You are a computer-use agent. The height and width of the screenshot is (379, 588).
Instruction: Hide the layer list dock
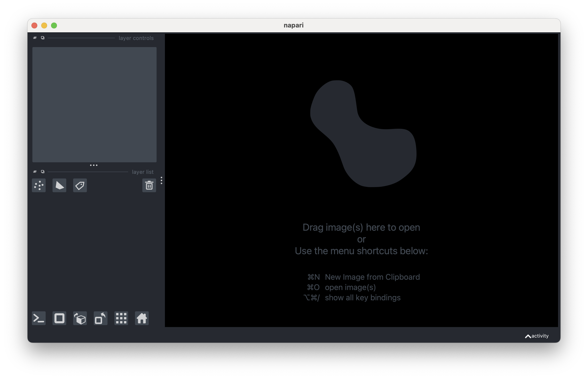point(35,172)
